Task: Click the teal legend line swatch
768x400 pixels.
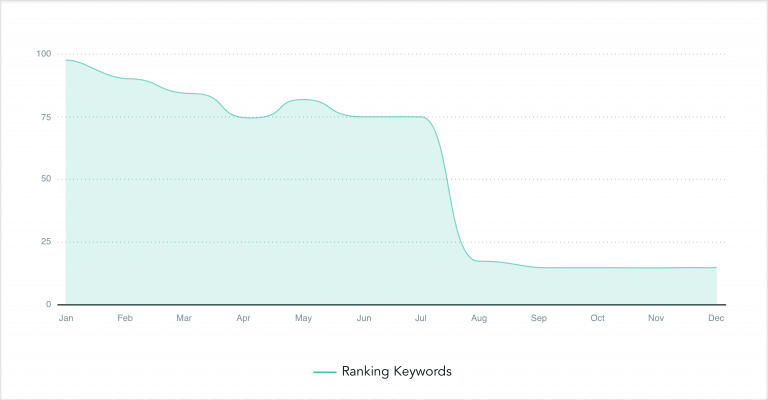Action: click(x=325, y=372)
